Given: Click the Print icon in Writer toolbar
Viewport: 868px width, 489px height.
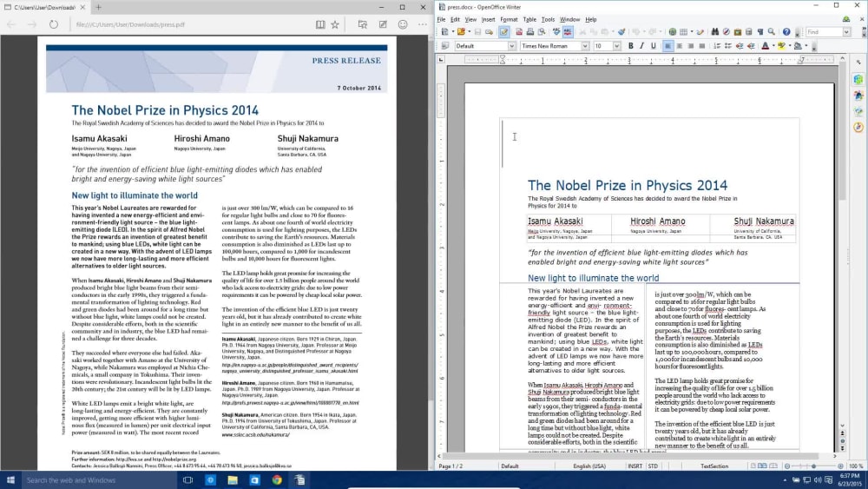Looking at the screenshot, I should click(x=529, y=31).
